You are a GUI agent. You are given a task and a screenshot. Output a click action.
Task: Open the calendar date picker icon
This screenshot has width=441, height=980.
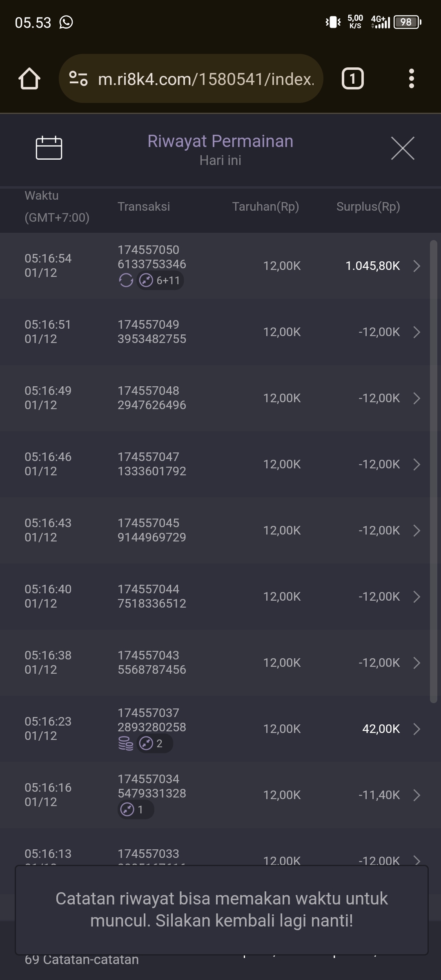click(x=49, y=148)
